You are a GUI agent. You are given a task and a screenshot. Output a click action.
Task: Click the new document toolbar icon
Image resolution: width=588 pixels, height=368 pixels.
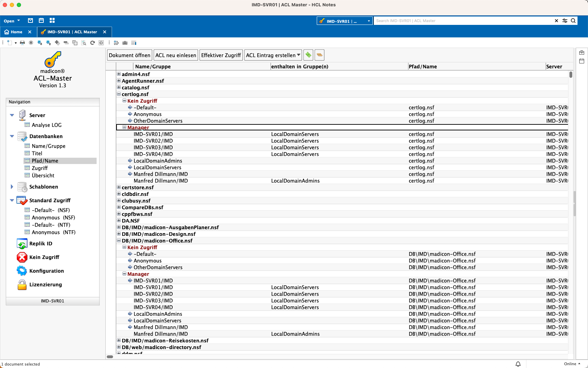[9, 43]
